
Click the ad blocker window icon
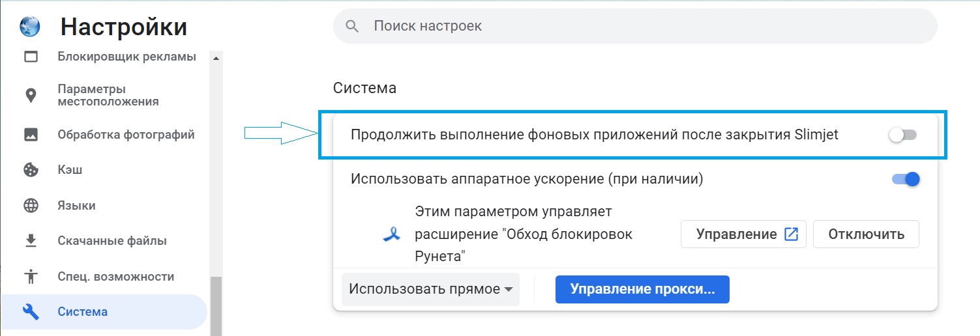31,57
